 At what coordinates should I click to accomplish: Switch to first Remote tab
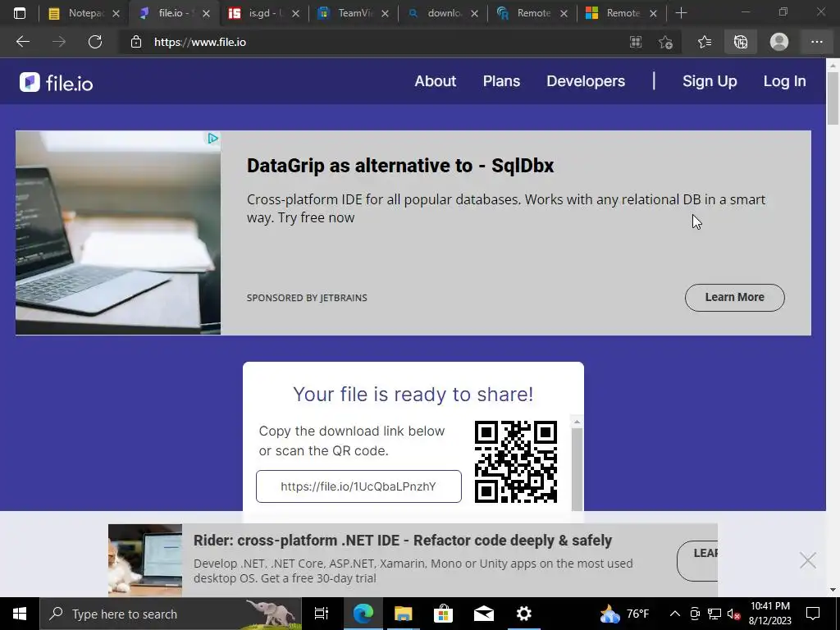click(x=524, y=13)
